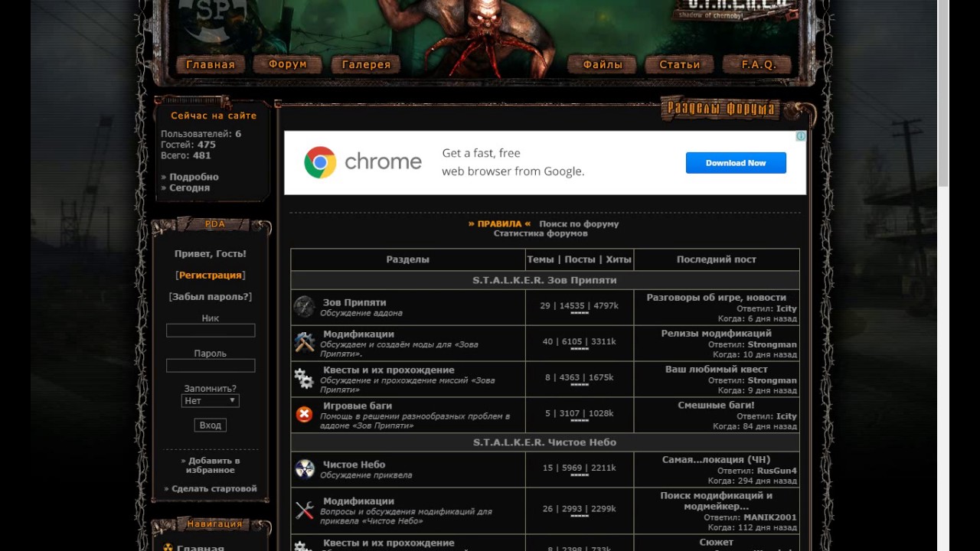Click Поиск по форуму link

(579, 224)
